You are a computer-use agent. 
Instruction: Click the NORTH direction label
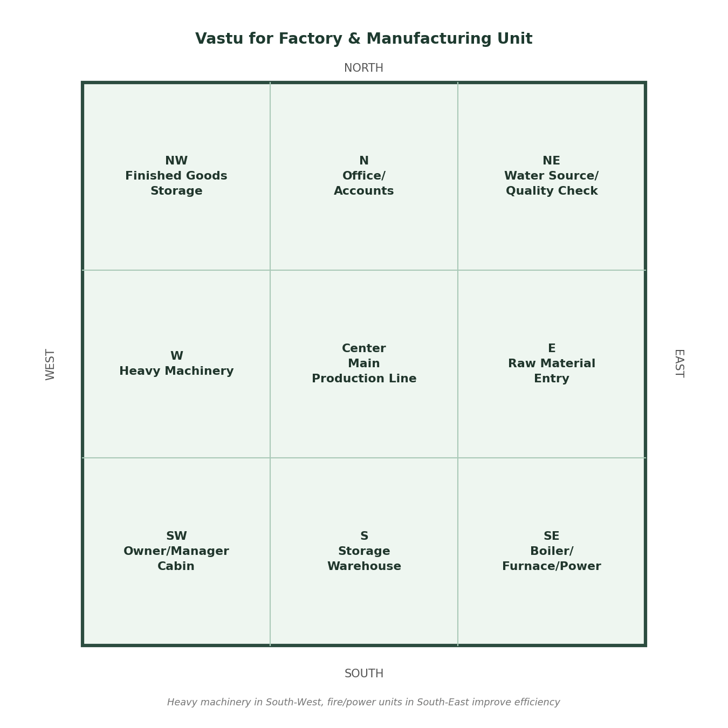point(364,68)
